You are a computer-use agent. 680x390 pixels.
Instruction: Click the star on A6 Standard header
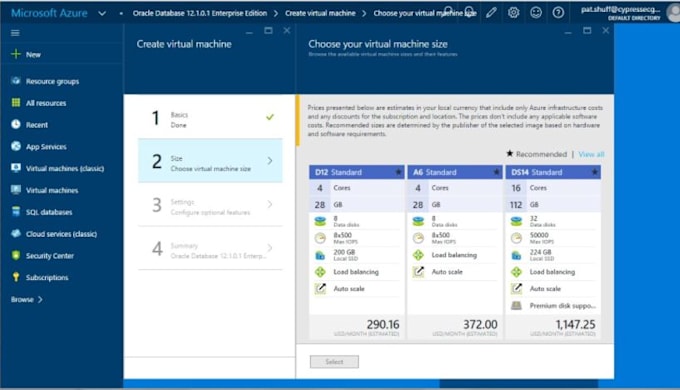coord(496,172)
